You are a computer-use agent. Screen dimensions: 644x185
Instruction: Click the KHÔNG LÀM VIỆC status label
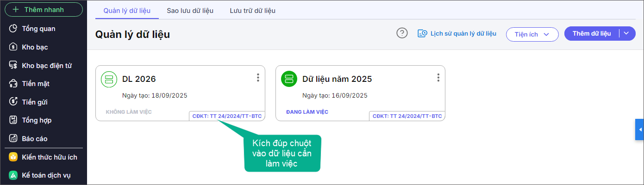tap(129, 112)
